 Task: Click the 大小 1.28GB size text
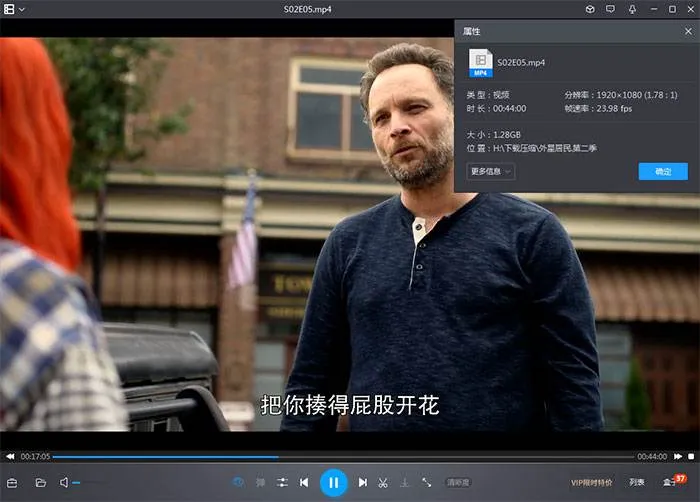point(494,134)
